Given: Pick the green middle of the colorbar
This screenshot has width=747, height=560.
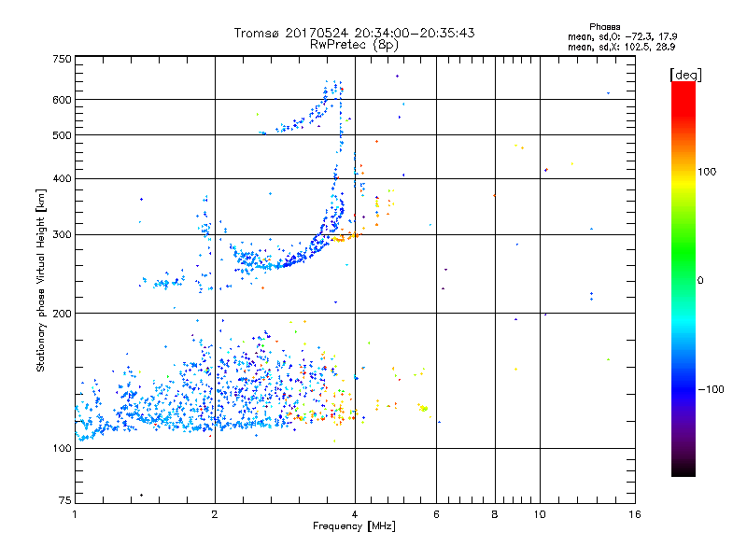Looking at the screenshot, I should pos(683,280).
